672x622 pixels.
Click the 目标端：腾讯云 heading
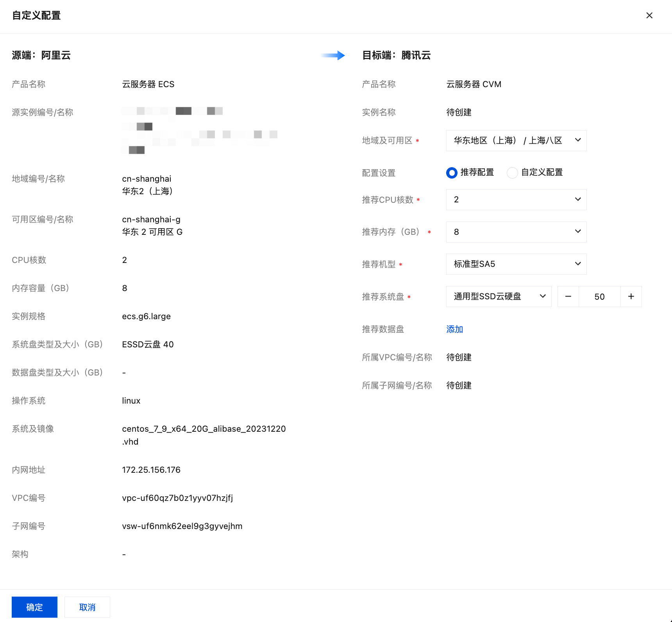pyautogui.click(x=396, y=55)
